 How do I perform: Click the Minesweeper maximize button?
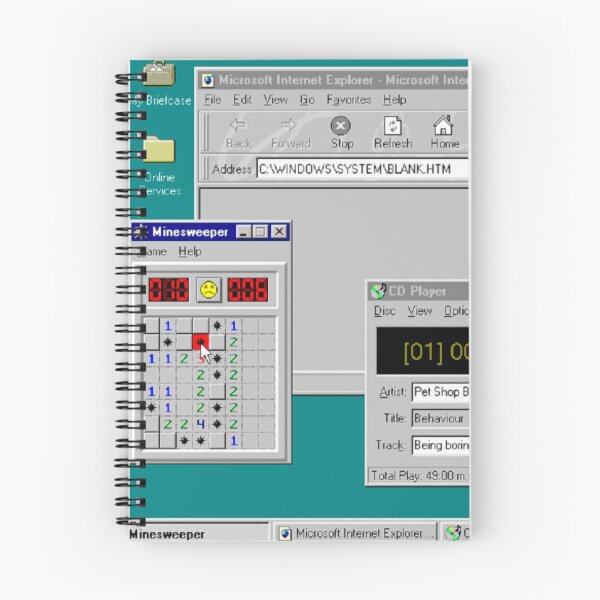coord(261,232)
